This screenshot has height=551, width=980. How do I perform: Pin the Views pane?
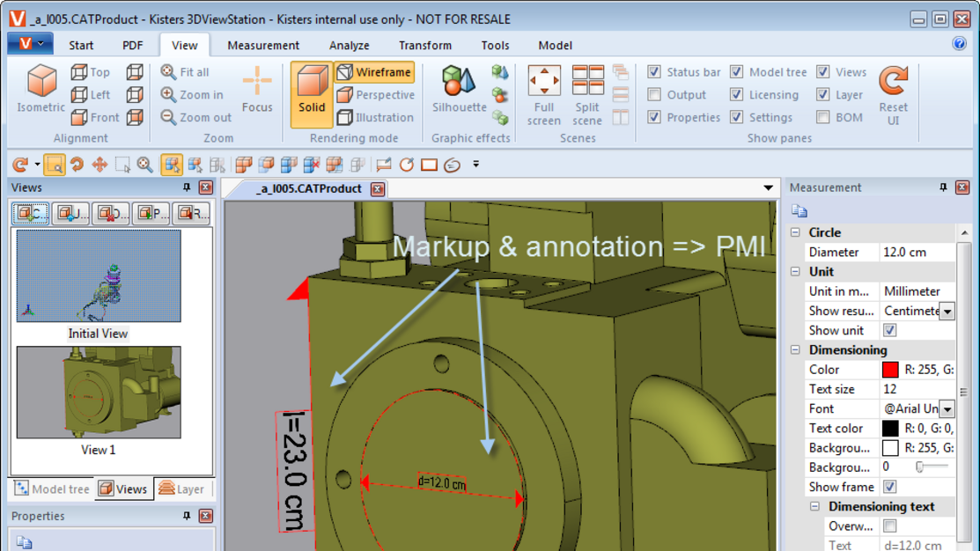[x=187, y=187]
